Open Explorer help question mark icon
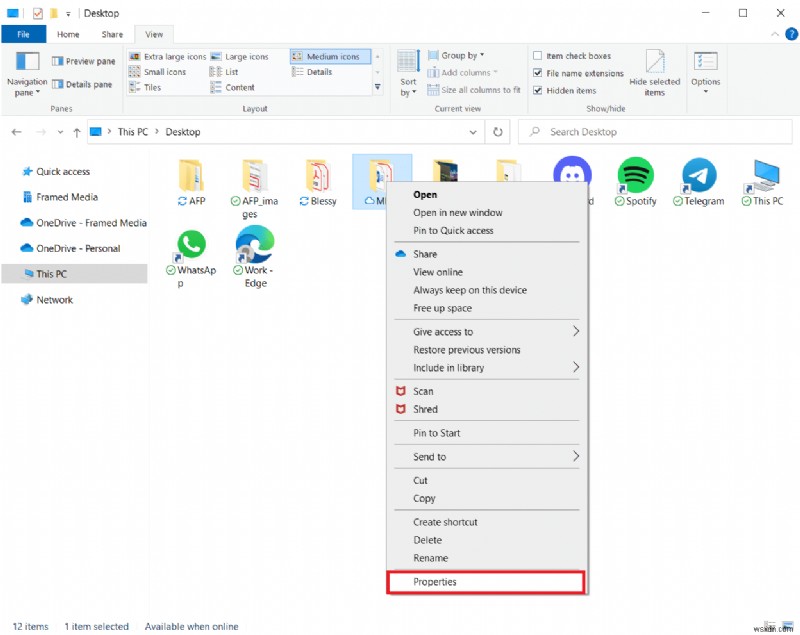 [791, 34]
